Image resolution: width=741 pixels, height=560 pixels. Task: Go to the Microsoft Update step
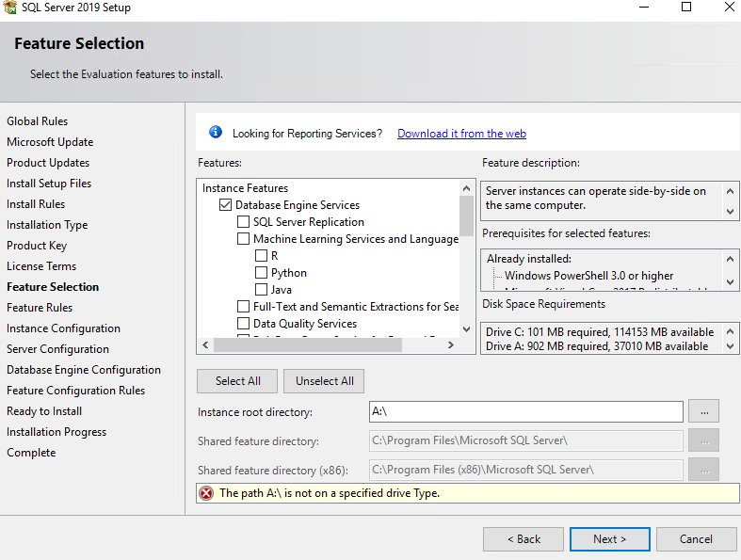click(50, 142)
